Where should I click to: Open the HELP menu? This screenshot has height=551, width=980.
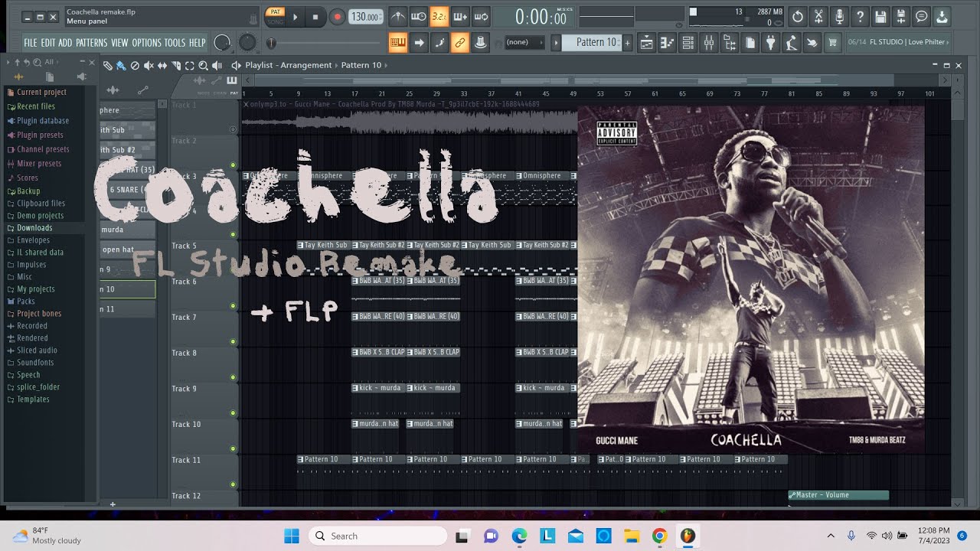198,43
